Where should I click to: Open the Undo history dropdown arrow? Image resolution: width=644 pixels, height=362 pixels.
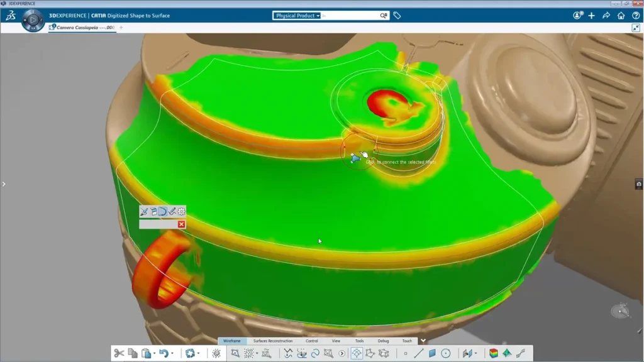(x=172, y=353)
